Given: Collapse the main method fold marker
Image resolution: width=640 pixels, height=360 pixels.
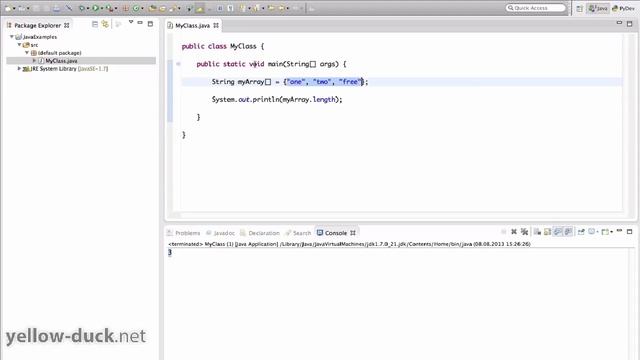Looking at the screenshot, I should pyautogui.click(x=178, y=64).
